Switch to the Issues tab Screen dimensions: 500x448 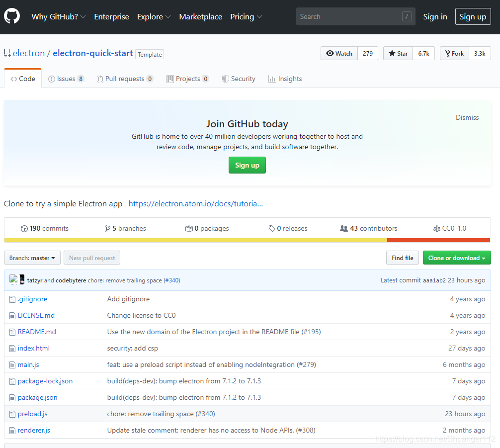click(66, 79)
